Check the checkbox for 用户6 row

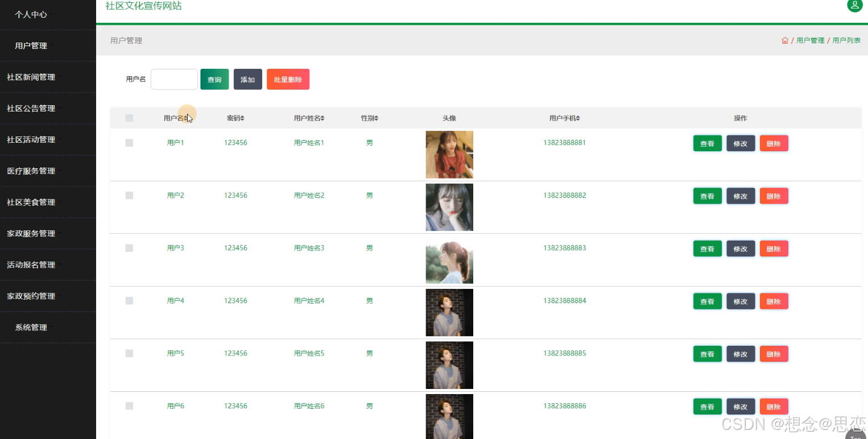[129, 406]
